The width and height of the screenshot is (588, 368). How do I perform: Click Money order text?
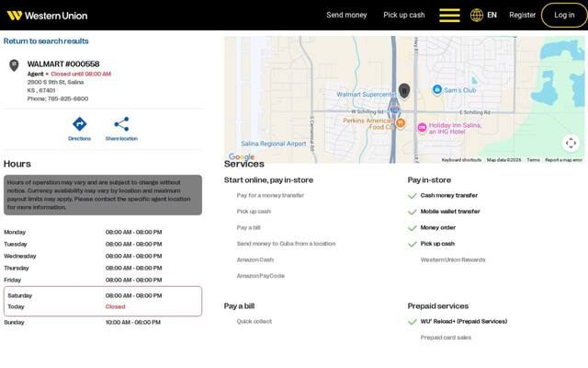pos(437,228)
